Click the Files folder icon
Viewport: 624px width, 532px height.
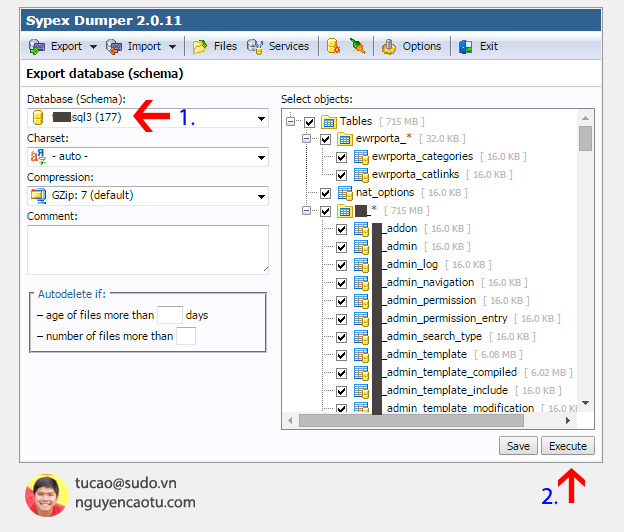[x=200, y=47]
